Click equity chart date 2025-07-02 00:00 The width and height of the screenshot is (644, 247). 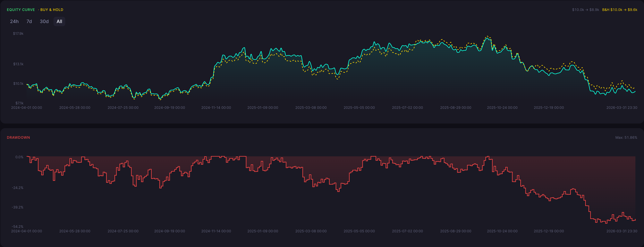click(x=408, y=108)
